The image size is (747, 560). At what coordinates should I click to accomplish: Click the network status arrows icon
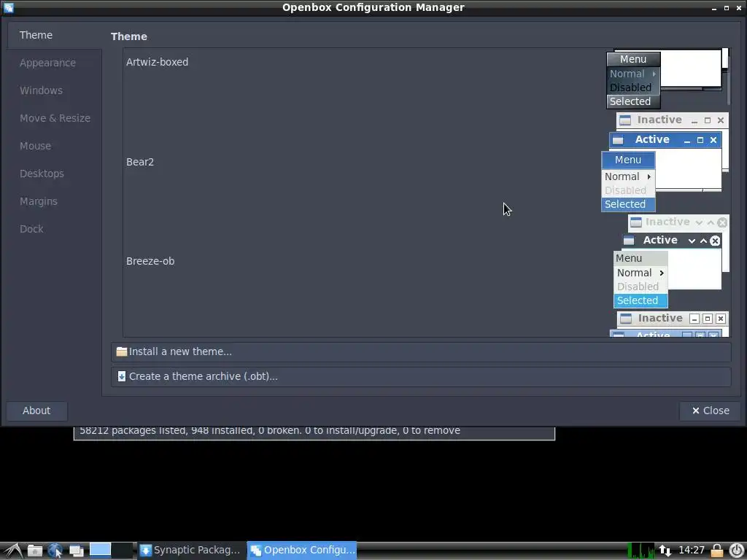point(665,551)
